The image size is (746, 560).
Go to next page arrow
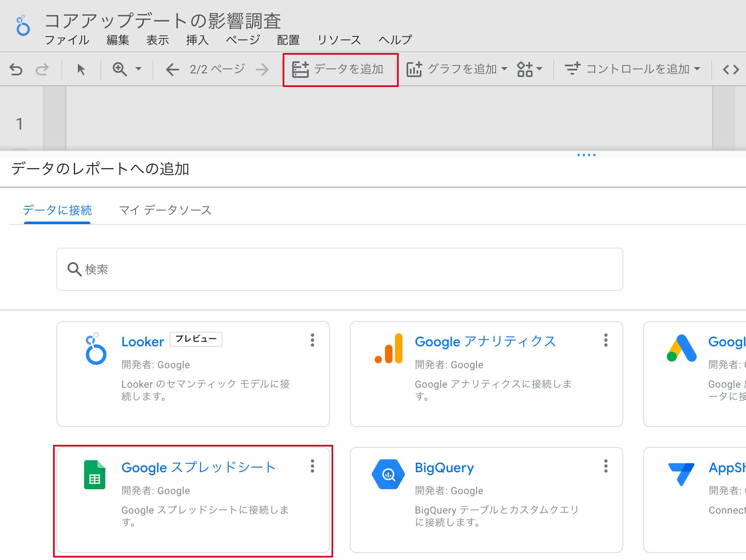click(x=262, y=69)
